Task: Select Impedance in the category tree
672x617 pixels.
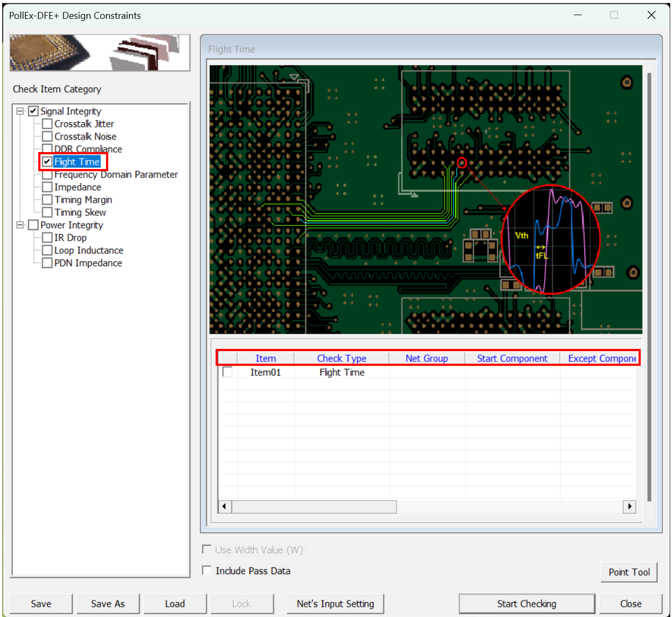Action: pyautogui.click(x=78, y=187)
